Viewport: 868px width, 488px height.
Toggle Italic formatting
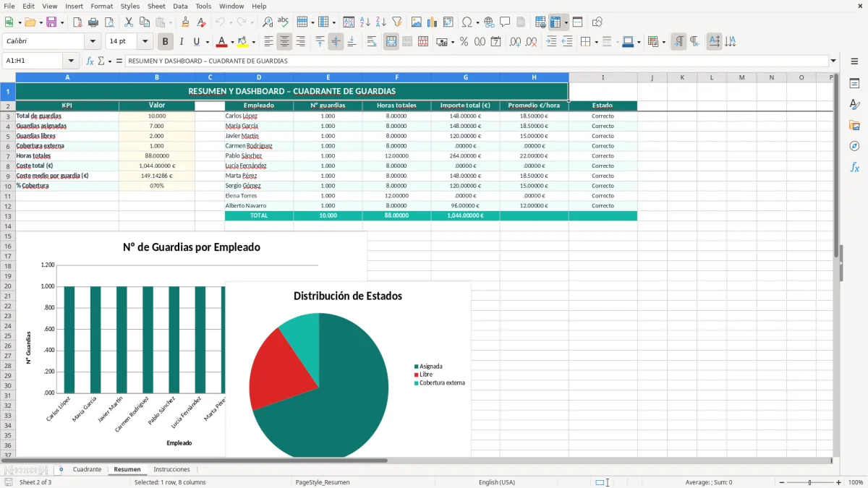[x=181, y=42]
